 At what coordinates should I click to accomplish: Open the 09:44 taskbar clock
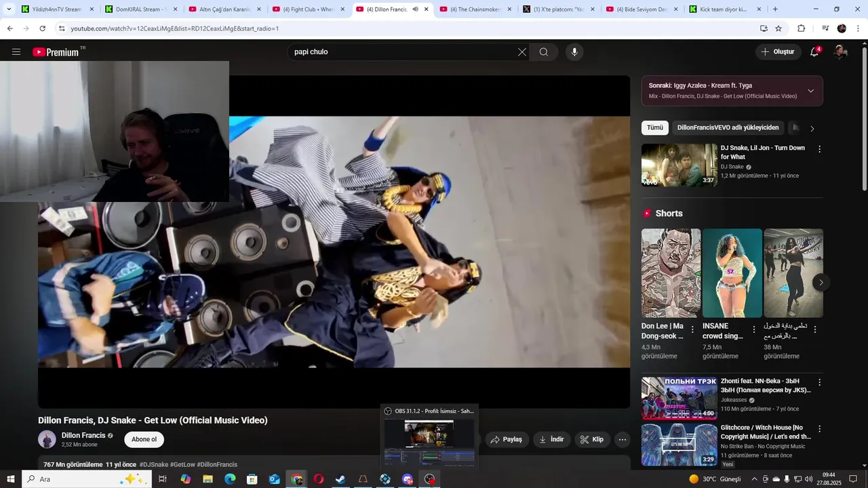828,479
